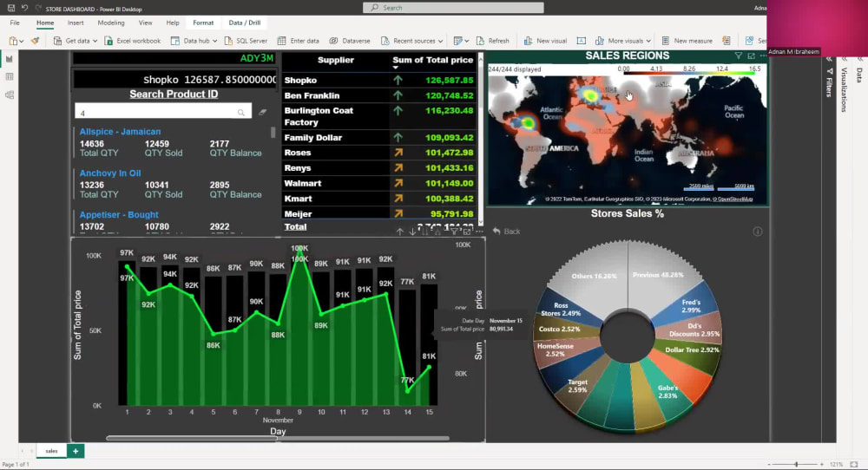Viewport: 868px width, 470px height.
Task: Click the Search Product ID input field
Action: (x=163, y=111)
